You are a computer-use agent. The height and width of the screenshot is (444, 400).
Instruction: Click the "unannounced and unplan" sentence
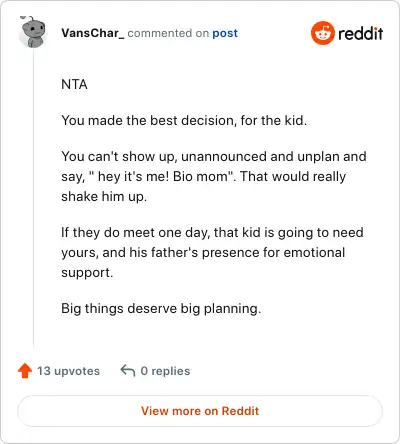[214, 156]
